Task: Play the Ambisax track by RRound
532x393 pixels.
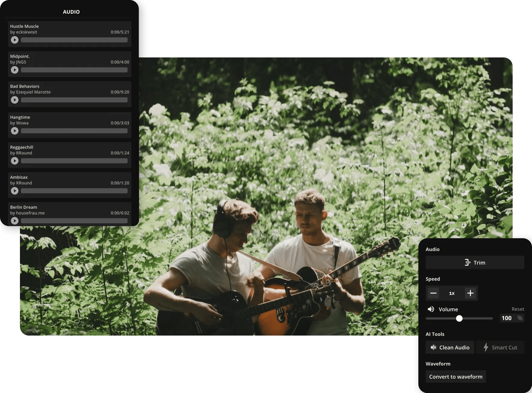Action: (15, 191)
